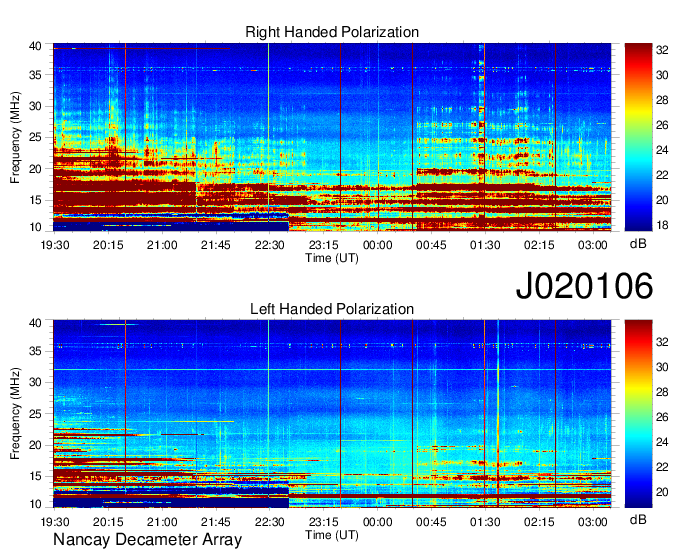
Task: Click the "Left Handed Polarization" plot title
Action: pyautogui.click(x=332, y=309)
